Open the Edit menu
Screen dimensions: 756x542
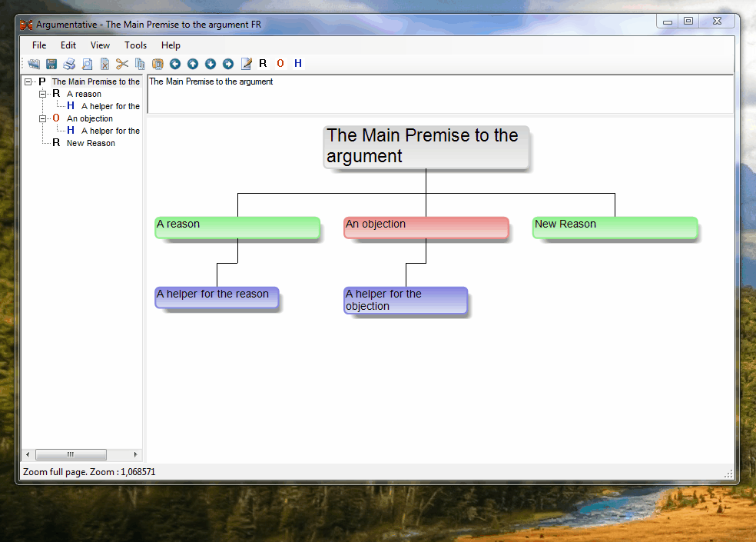pyautogui.click(x=68, y=45)
